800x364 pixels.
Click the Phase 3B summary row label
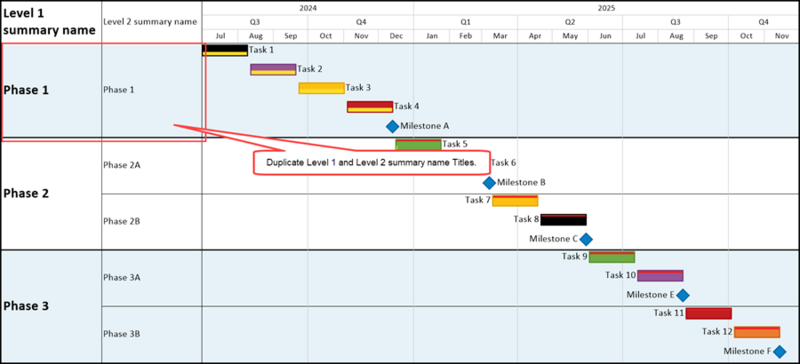122,334
